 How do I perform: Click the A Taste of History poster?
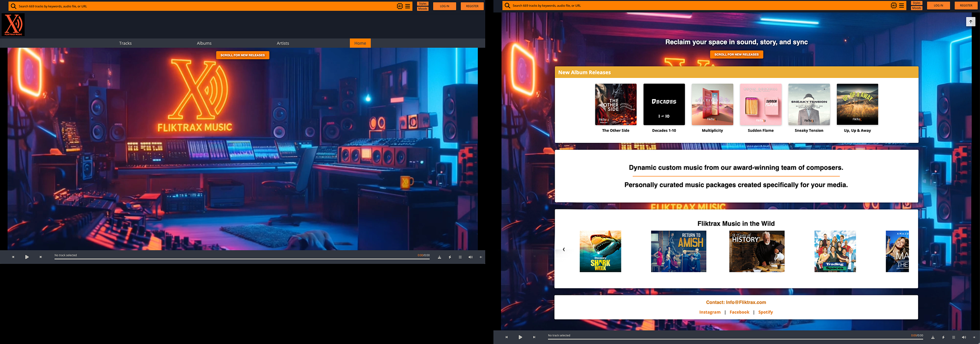(757, 251)
